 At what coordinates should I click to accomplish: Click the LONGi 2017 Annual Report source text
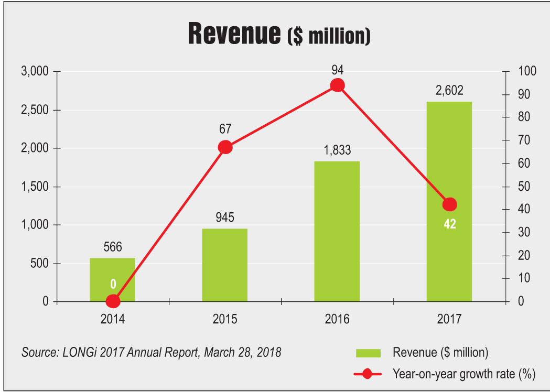click(x=151, y=352)
